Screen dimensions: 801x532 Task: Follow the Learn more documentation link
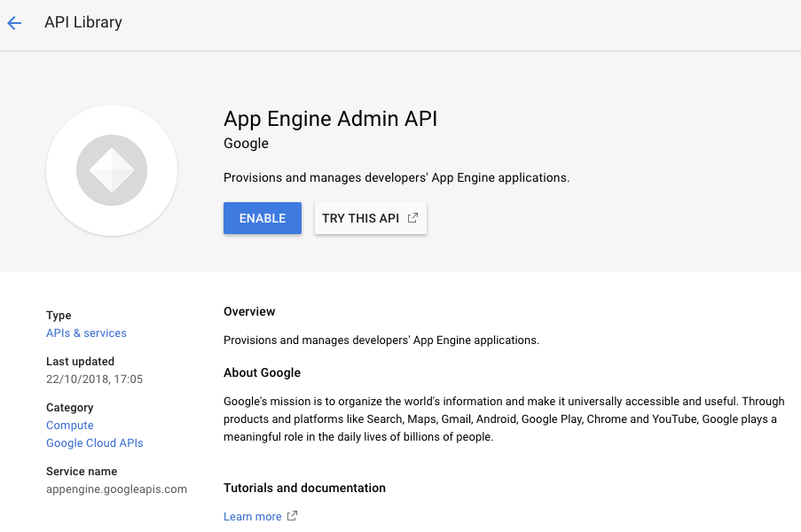[252, 517]
